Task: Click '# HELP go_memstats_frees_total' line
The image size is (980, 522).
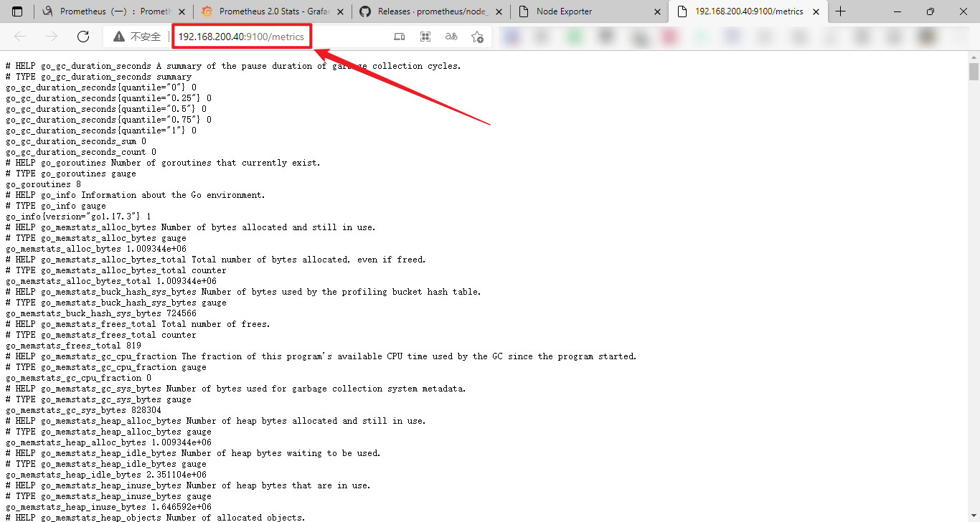Action: [x=138, y=324]
